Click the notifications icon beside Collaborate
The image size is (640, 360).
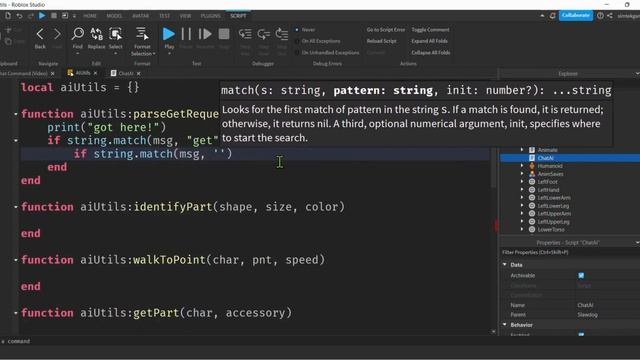tap(552, 16)
